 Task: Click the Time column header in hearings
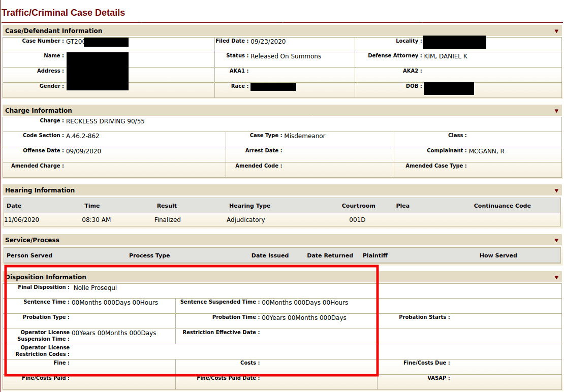(x=92, y=206)
